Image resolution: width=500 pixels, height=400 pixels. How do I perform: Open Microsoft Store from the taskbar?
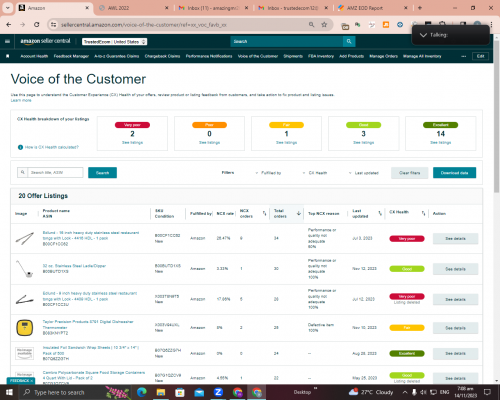coord(180,392)
